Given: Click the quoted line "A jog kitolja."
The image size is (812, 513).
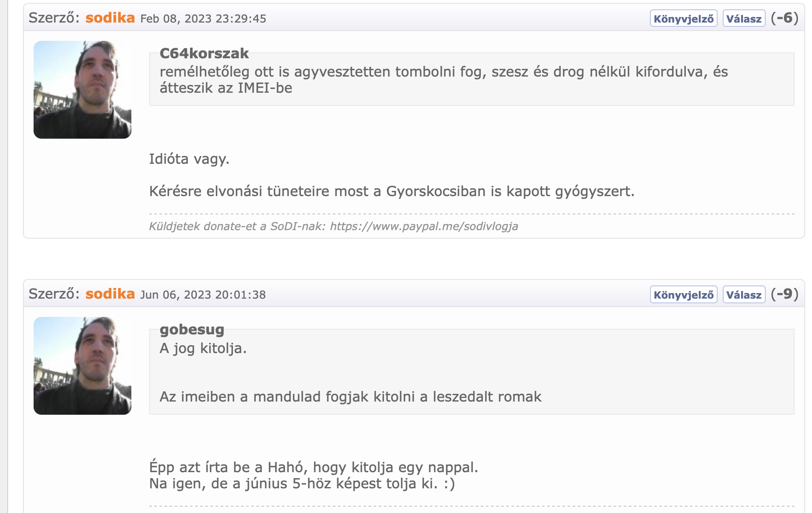Looking at the screenshot, I should click(x=203, y=348).
